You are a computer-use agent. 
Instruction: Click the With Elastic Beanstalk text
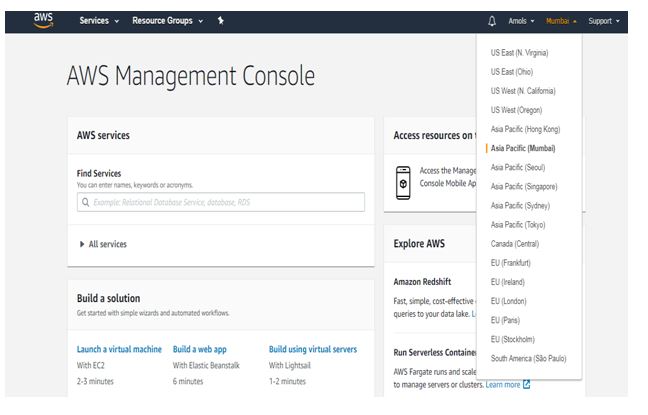(206, 365)
